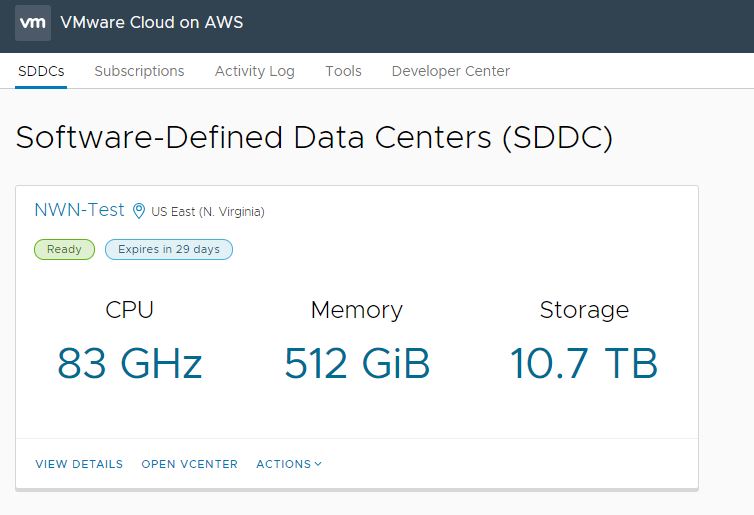
Task: Open the SDDCs tab
Action: coord(41,71)
